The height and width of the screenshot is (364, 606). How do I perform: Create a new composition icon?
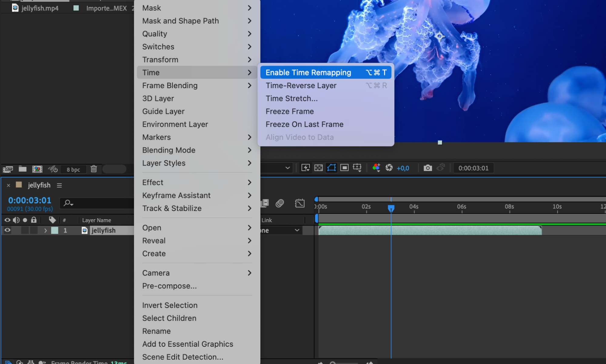point(37,169)
